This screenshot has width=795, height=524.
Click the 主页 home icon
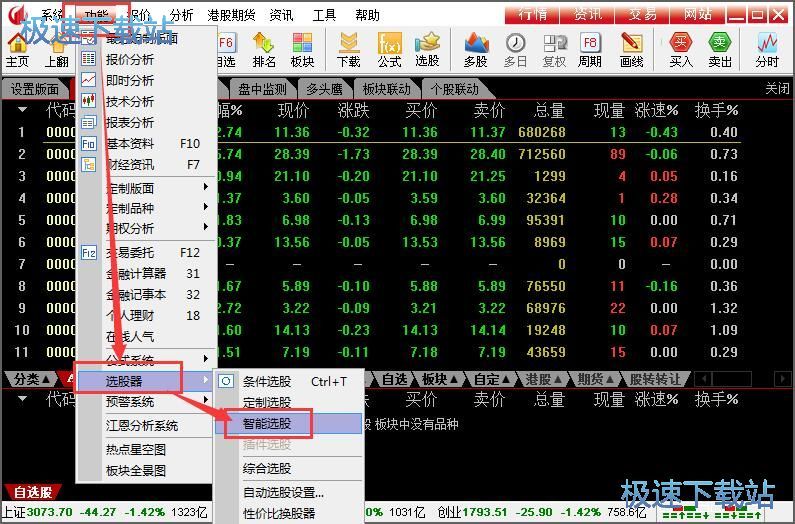pos(17,50)
